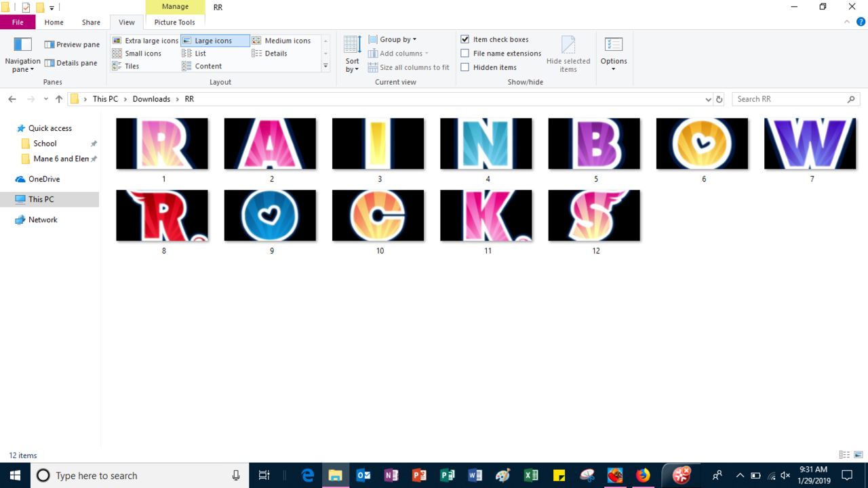The width and height of the screenshot is (868, 488).
Task: Click the Search RR input field
Action: coord(789,99)
